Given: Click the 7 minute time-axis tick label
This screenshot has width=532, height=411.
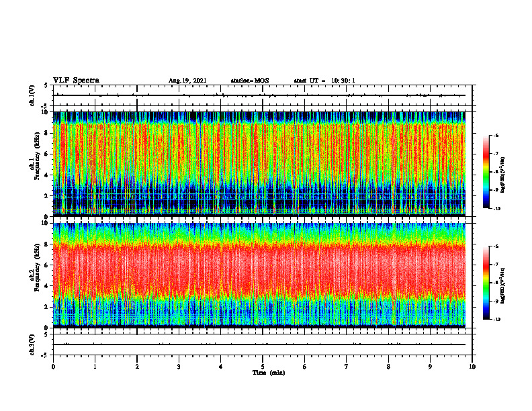Looking at the screenshot, I should (347, 367).
